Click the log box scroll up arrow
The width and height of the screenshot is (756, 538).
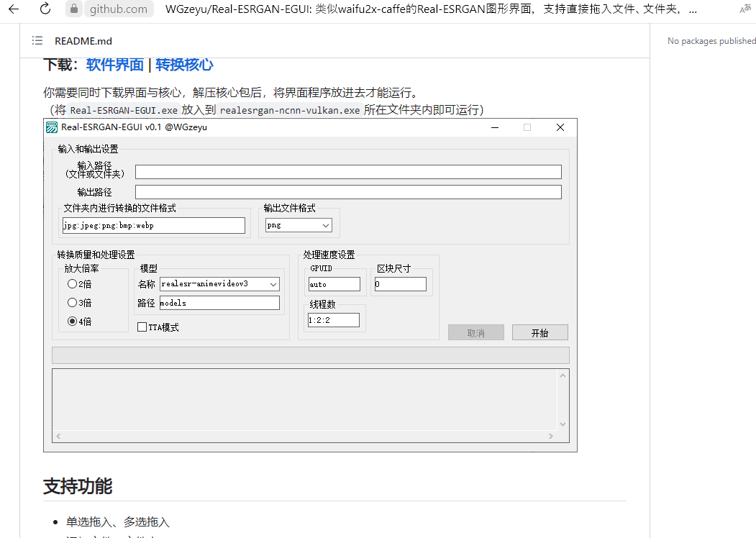coord(563,375)
